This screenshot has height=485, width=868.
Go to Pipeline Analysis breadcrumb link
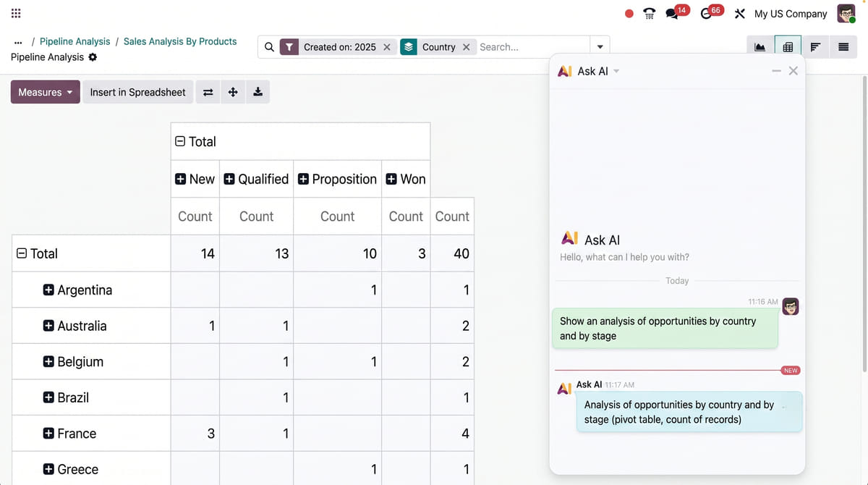coord(75,41)
